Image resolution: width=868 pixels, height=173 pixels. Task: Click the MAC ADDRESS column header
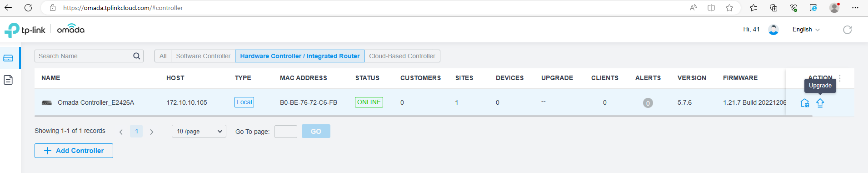303,78
